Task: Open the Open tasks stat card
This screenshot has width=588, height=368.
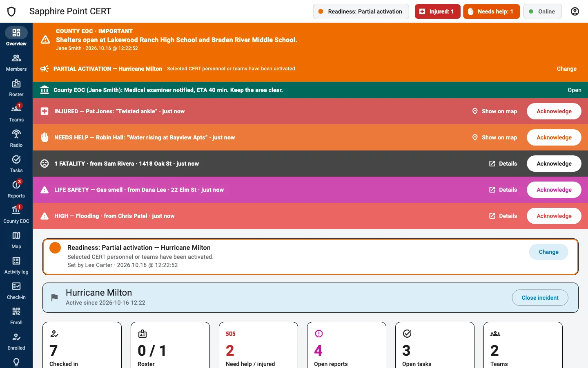Action: [x=435, y=345]
